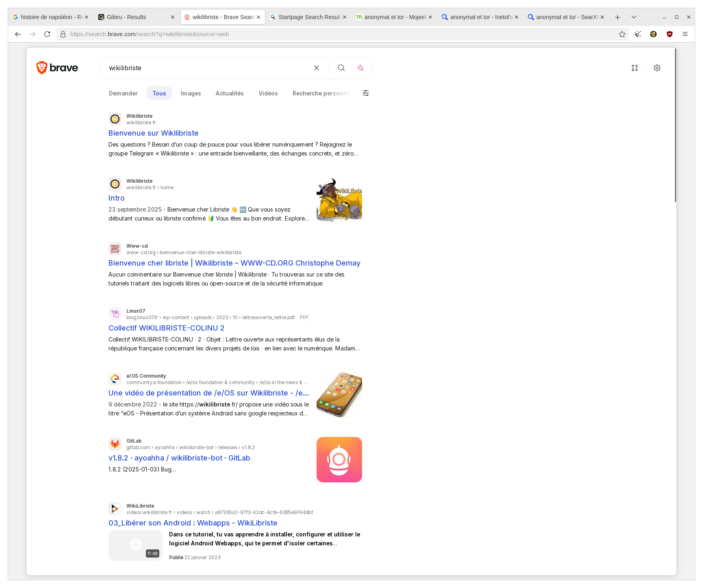Screen dimensions: 703x588
Task: Open search filters sliders icon
Action: tap(366, 93)
